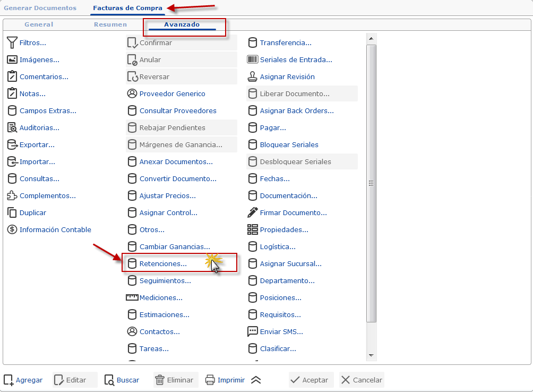533x392 pixels.
Task: Click the Enviar SMS chat bubble icon
Action: (x=253, y=331)
